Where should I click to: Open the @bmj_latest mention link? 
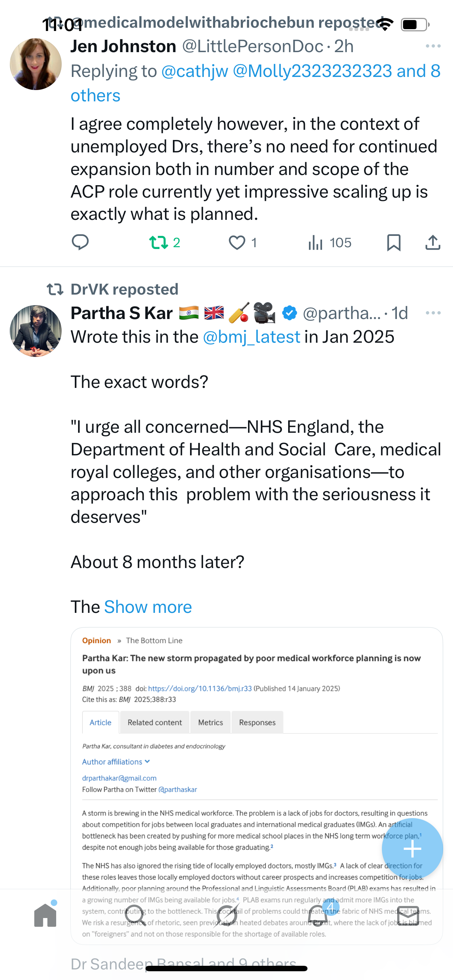tap(251, 337)
